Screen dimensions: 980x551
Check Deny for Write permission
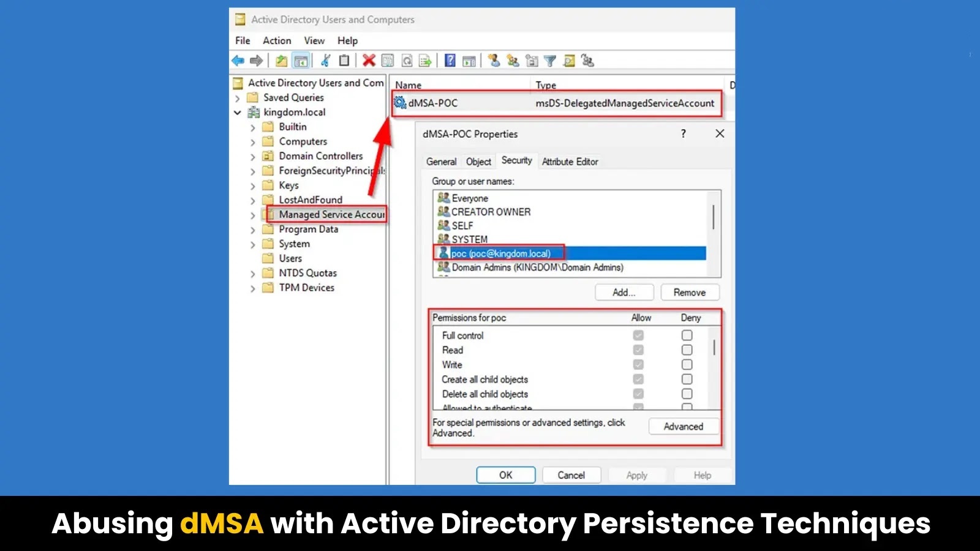[x=687, y=365]
